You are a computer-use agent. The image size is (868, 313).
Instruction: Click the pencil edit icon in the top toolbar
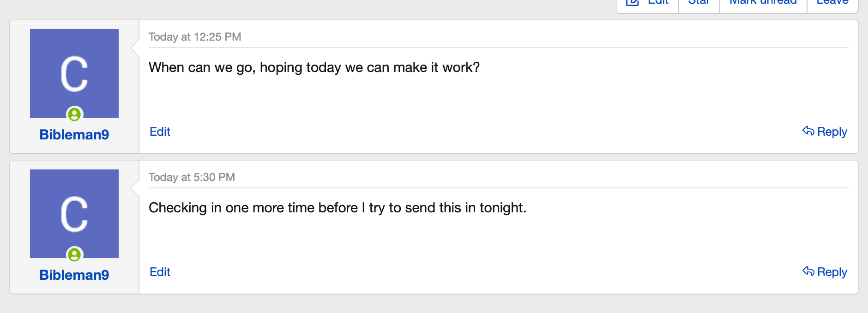633,2
